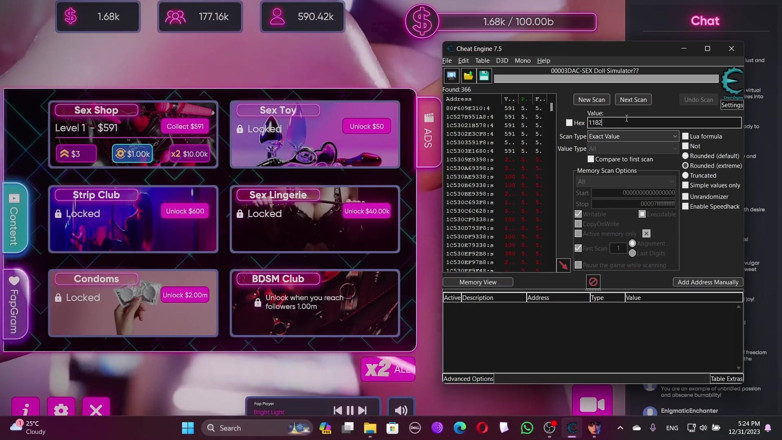Click Unlock $600 for Strip Club

(185, 212)
